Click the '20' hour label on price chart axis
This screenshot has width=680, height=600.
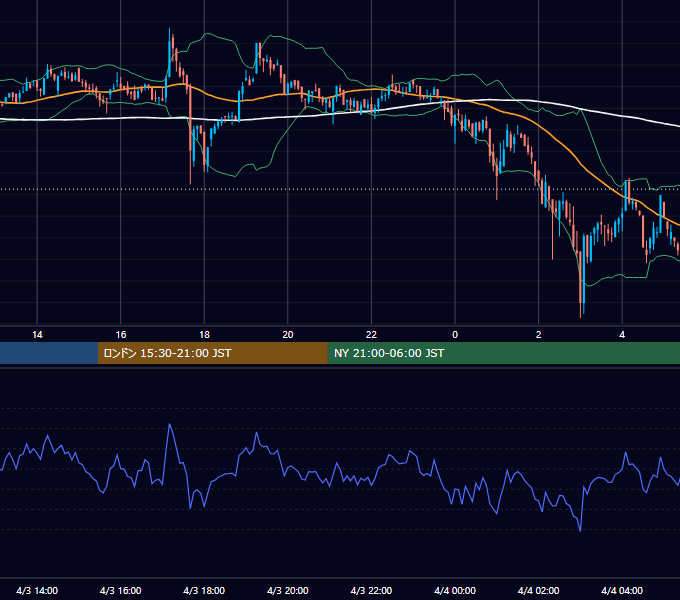[x=288, y=335]
